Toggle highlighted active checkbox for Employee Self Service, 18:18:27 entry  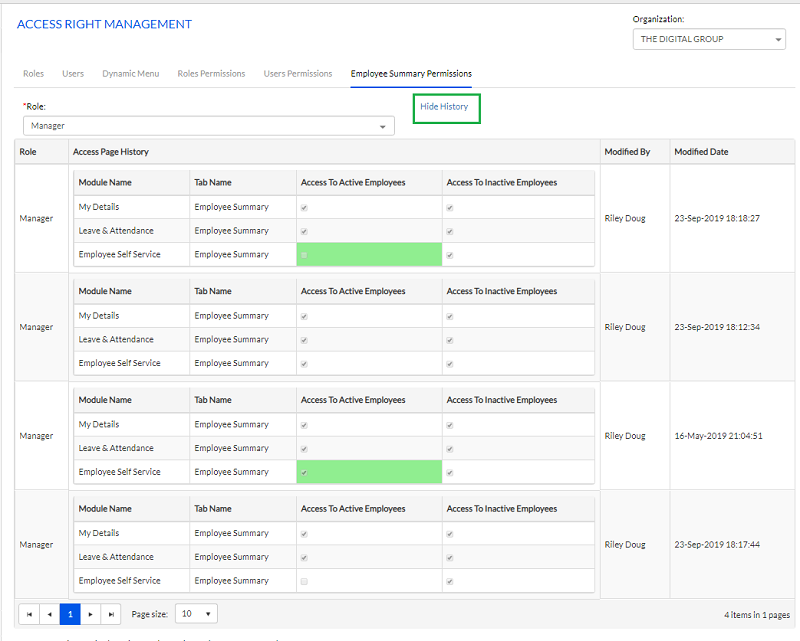(x=304, y=255)
